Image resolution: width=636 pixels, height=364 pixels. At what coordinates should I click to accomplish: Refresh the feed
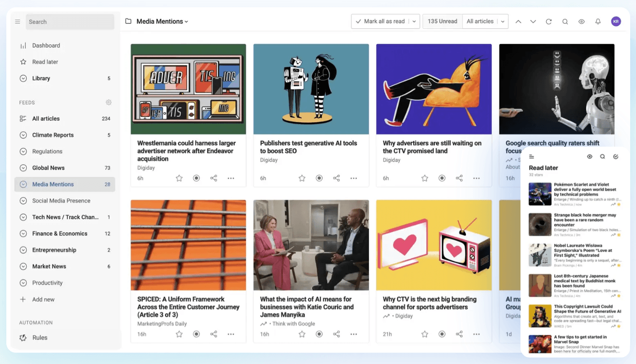click(x=549, y=21)
